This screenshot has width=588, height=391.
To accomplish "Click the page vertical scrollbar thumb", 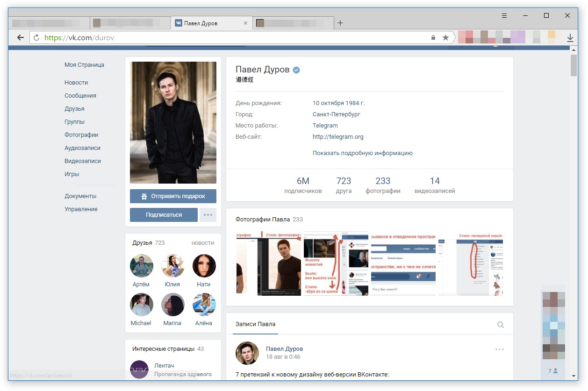I will (x=574, y=65).
